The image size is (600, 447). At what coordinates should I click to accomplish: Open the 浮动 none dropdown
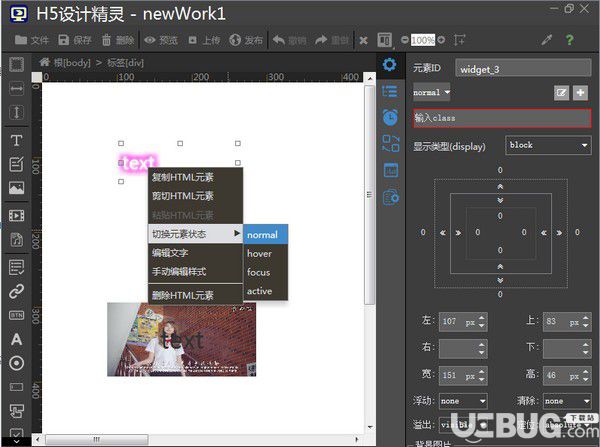[x=463, y=401]
